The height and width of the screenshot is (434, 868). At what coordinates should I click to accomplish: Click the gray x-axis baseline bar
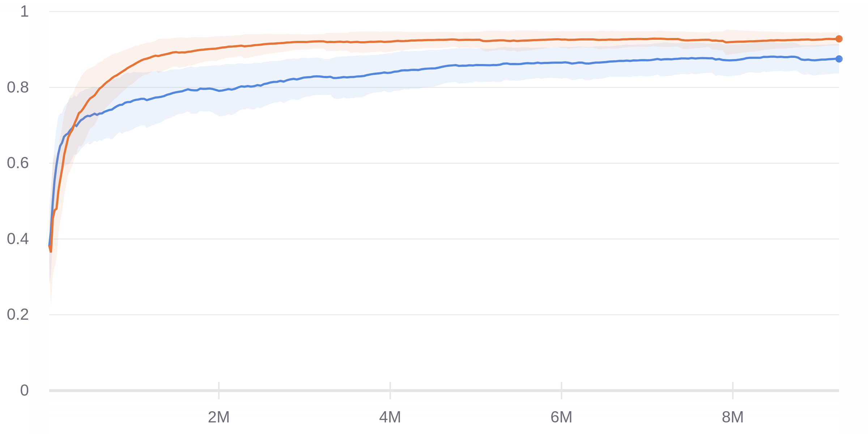coord(470,391)
